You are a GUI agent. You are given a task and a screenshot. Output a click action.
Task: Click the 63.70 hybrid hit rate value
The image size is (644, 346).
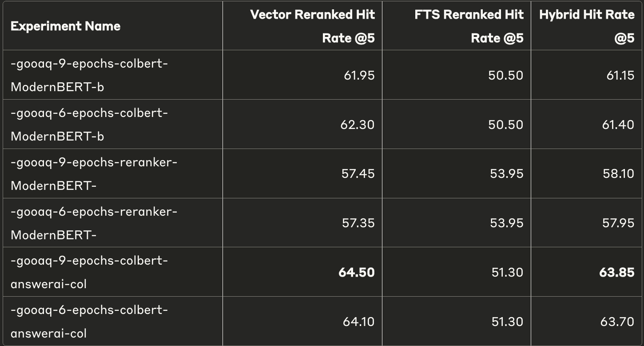click(618, 322)
